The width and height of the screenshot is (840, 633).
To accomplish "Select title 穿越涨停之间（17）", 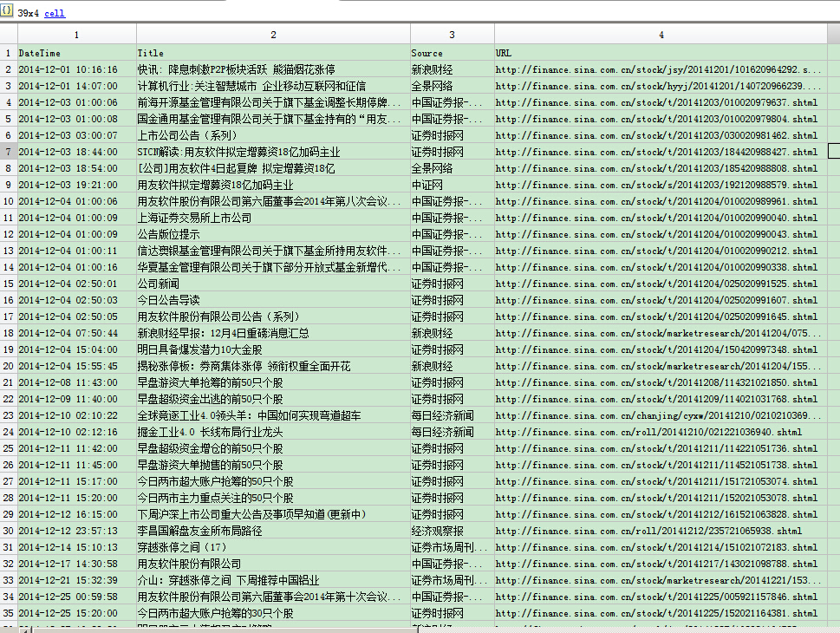I will pyautogui.click(x=273, y=547).
